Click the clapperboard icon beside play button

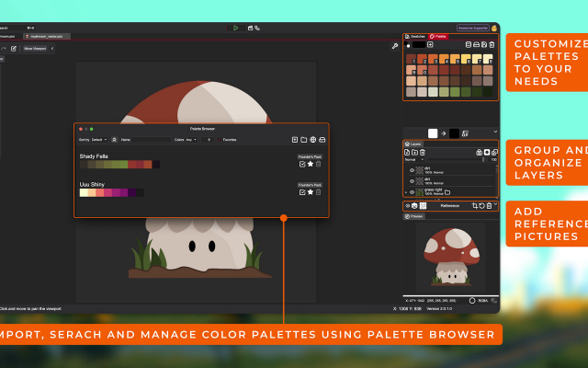(250, 28)
